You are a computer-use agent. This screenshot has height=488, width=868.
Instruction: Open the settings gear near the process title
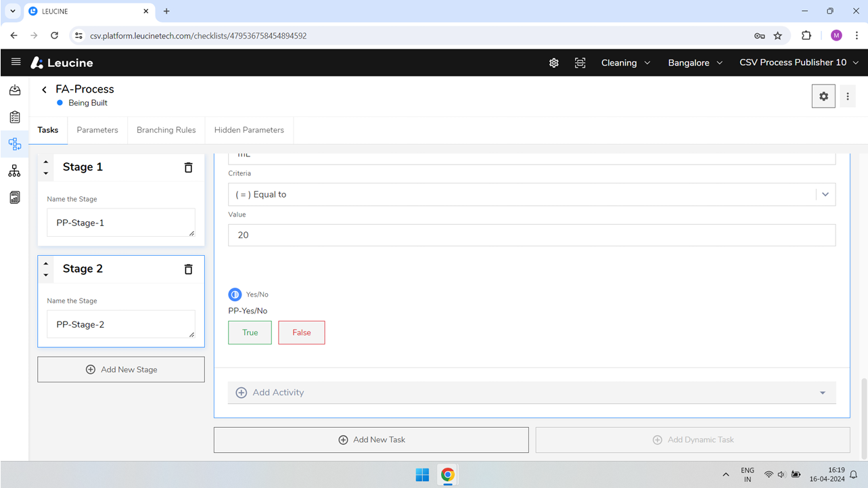click(823, 95)
